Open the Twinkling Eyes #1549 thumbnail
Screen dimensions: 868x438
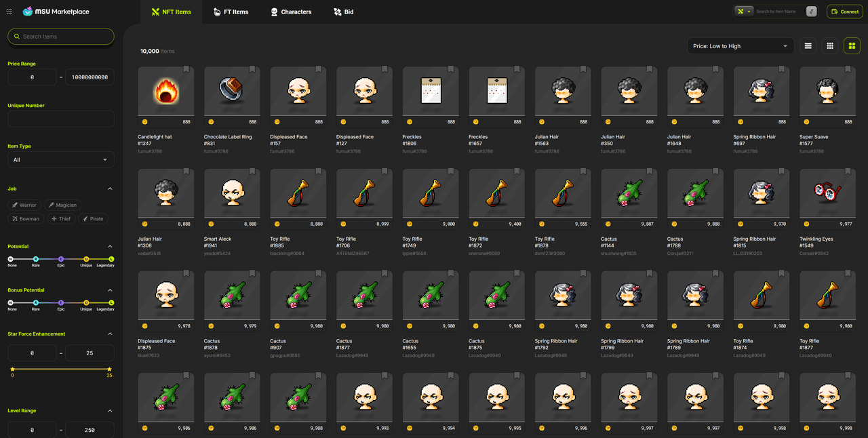pos(827,193)
